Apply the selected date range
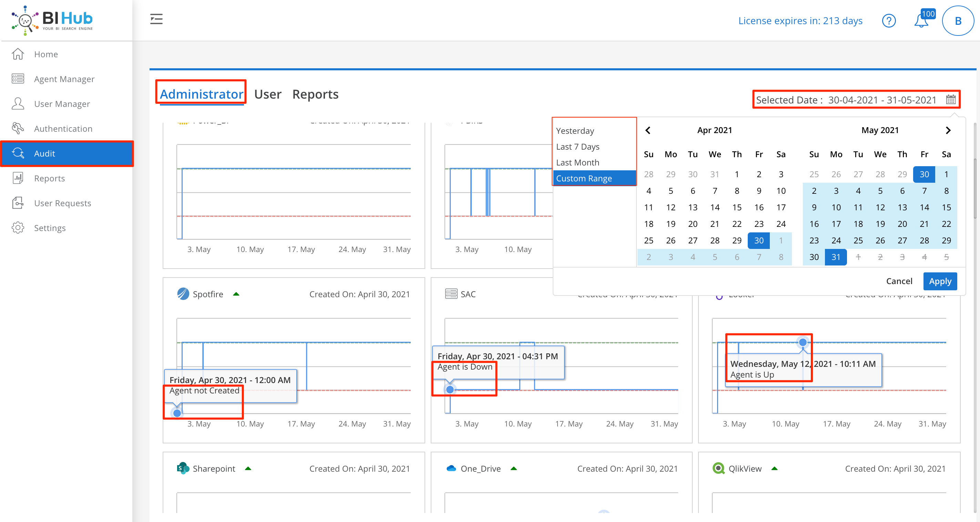This screenshot has height=522, width=980. (x=940, y=281)
